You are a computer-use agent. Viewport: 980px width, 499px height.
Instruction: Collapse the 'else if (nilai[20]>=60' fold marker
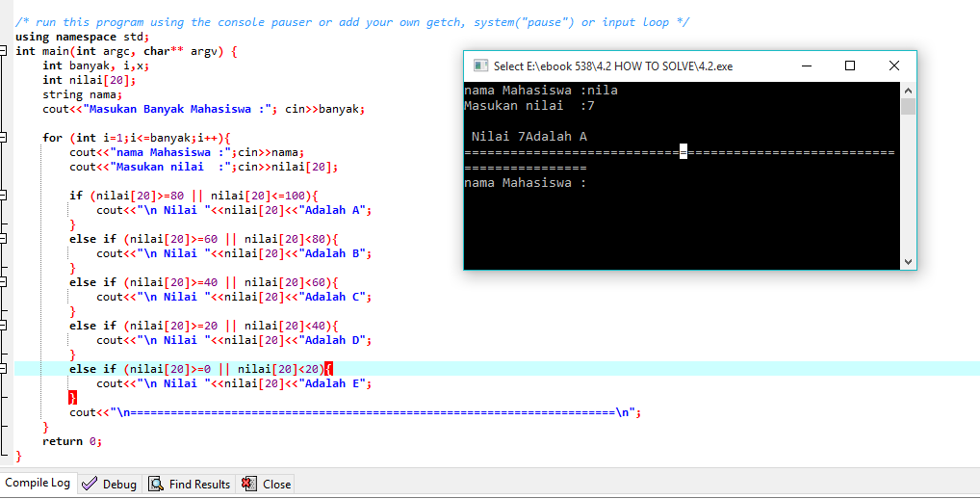pos(3,239)
